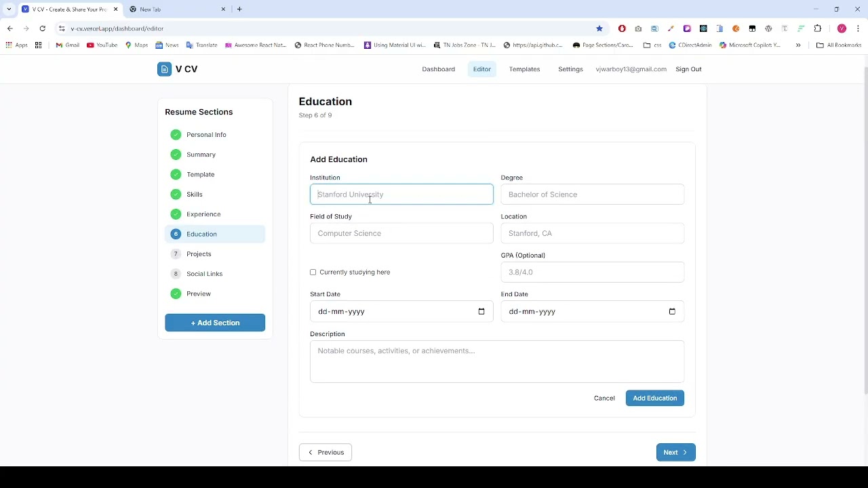
Task: Bookmark this page with the star icon
Action: 599,28
